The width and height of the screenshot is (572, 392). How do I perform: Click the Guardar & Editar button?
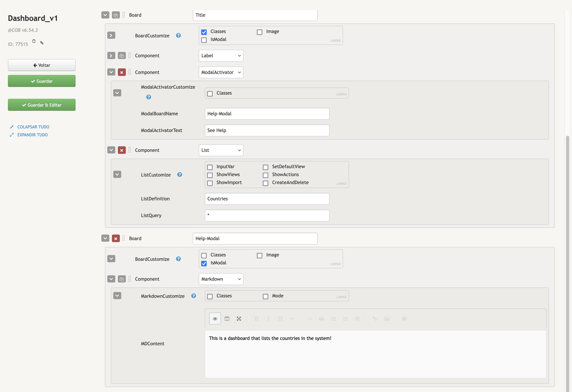click(x=42, y=105)
